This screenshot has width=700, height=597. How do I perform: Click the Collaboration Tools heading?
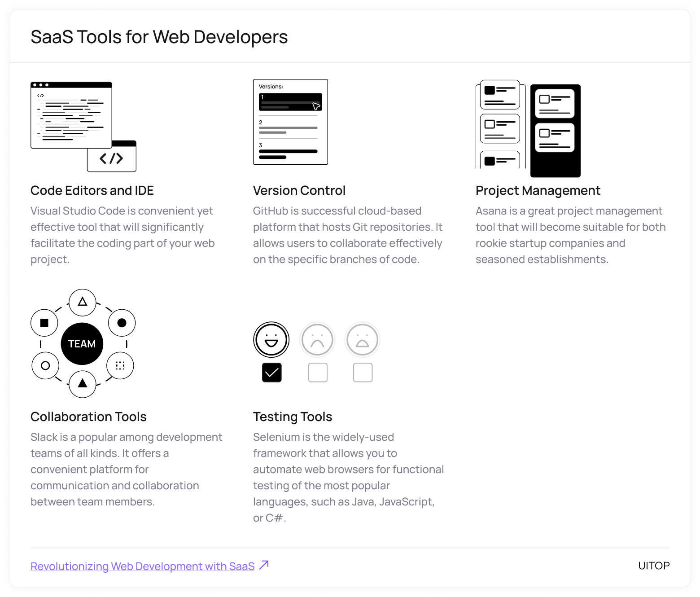(88, 417)
